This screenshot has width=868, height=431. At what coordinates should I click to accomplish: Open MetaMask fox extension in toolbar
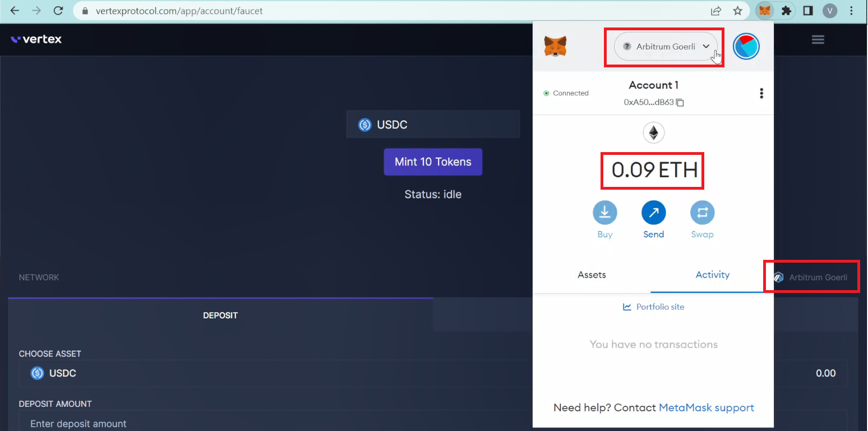coord(764,11)
